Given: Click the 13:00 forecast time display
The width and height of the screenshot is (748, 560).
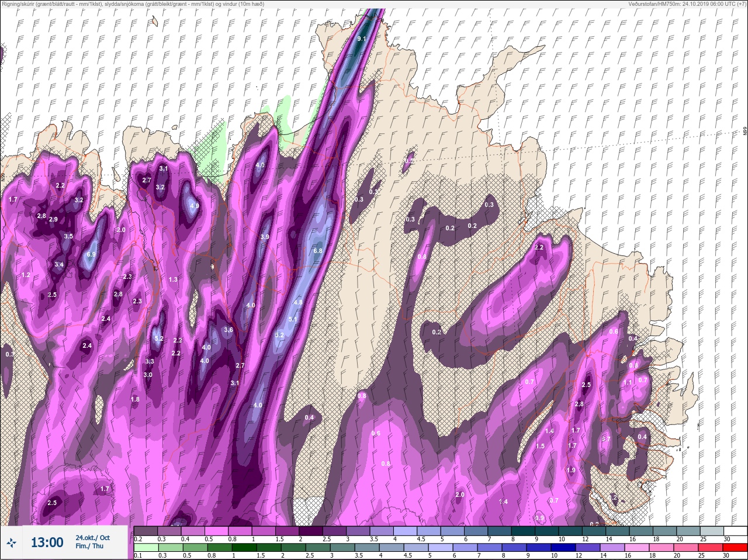Looking at the screenshot, I should click(47, 542).
